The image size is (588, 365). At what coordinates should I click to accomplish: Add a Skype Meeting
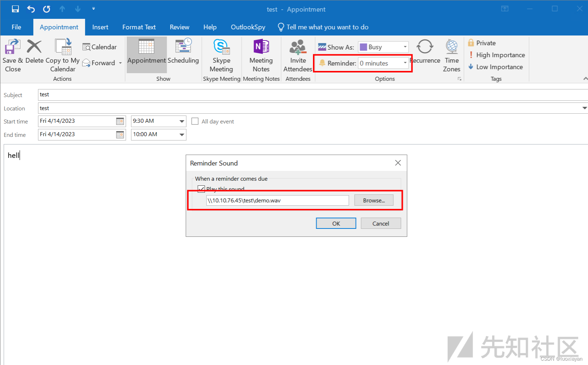pyautogui.click(x=221, y=56)
